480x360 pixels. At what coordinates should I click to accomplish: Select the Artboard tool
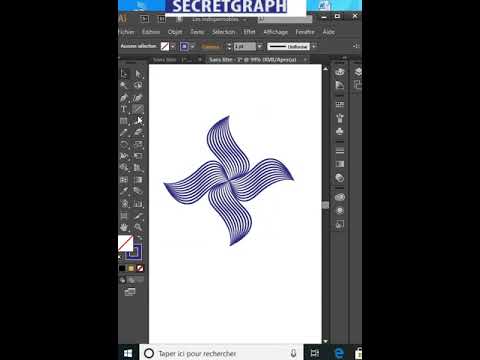(124, 216)
